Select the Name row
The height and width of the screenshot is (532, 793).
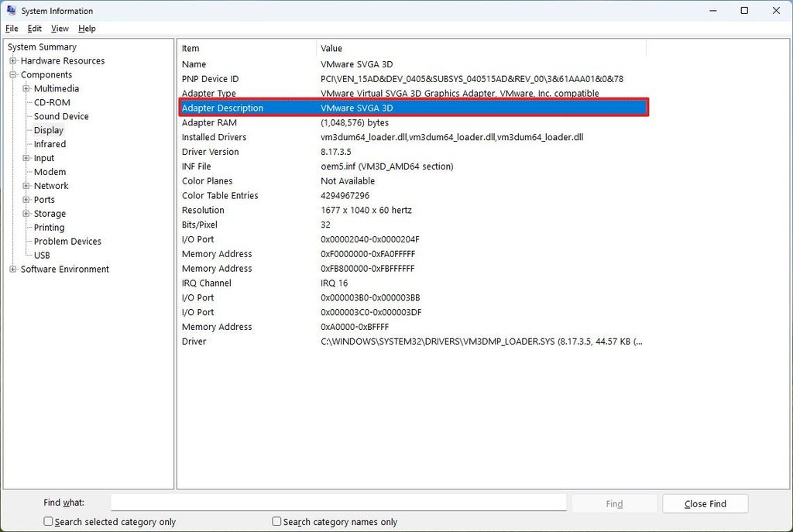pyautogui.click(x=414, y=64)
